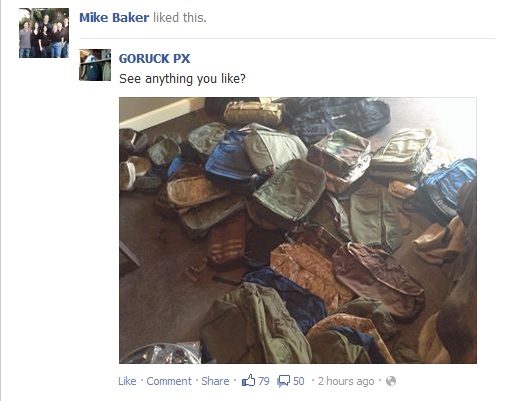This screenshot has height=401, width=517.
Task: View the 79 people who liked
Action: tap(264, 381)
